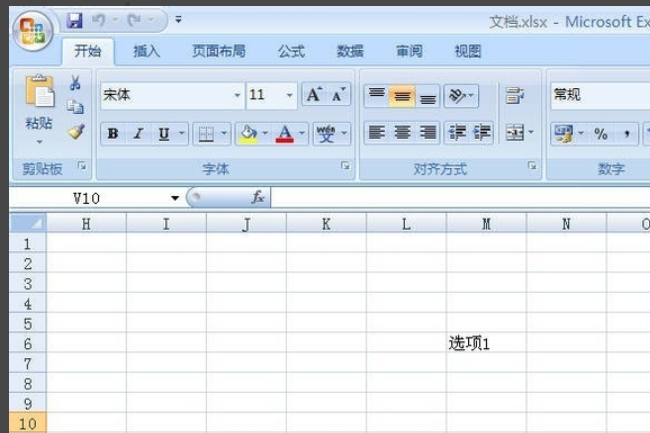Image resolution: width=650 pixels, height=433 pixels.
Task: Open the 页面布局 ribbon tab
Action: click(219, 51)
